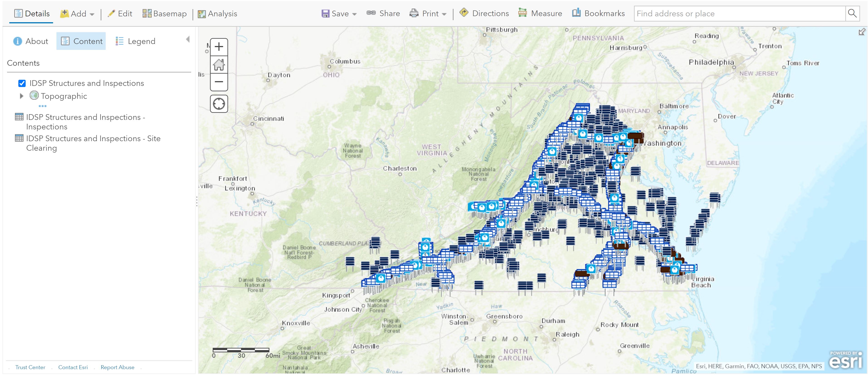The width and height of the screenshot is (868, 375).
Task: Uncheck IDSP Structures and Inspections layer
Action: click(x=22, y=83)
